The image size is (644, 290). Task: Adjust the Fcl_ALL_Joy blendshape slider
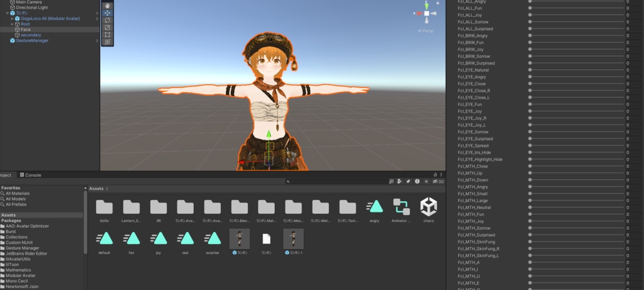[x=576, y=15]
